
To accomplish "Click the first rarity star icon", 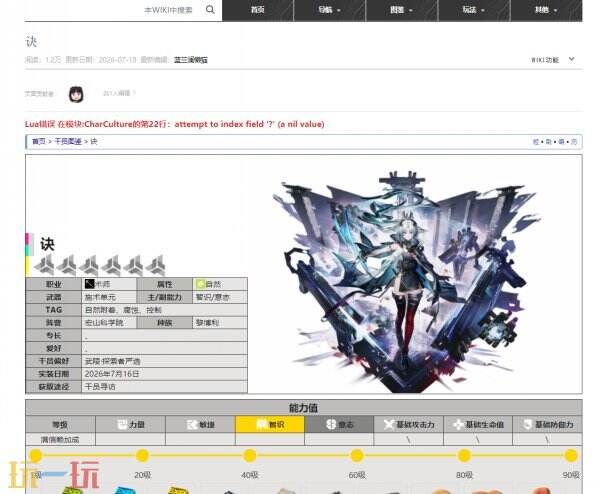I will coord(44,265).
